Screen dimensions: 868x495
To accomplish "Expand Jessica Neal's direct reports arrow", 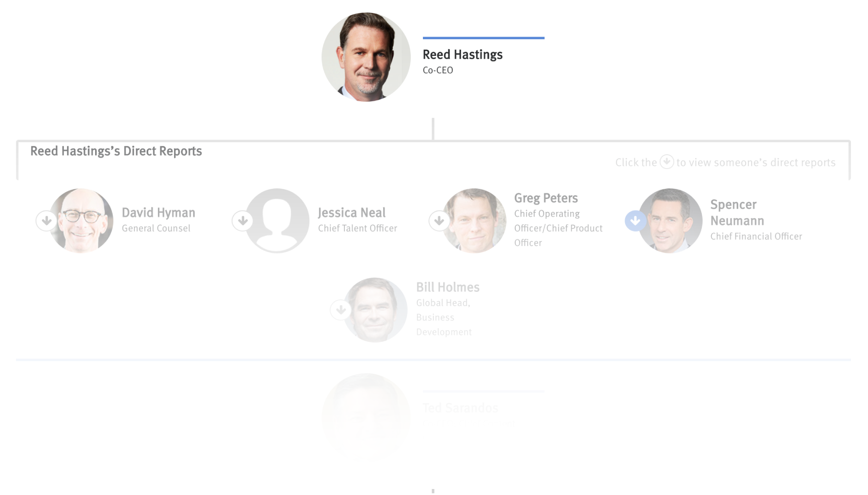I will [242, 221].
